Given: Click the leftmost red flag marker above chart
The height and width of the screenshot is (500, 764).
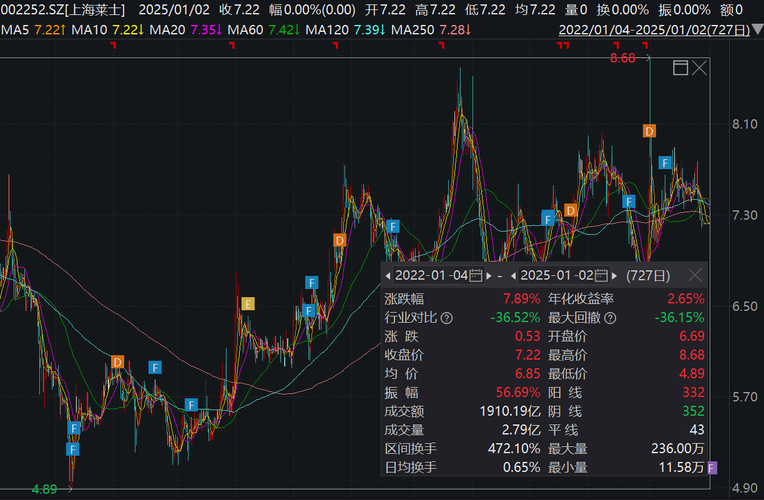Looking at the screenshot, I should click(114, 45).
